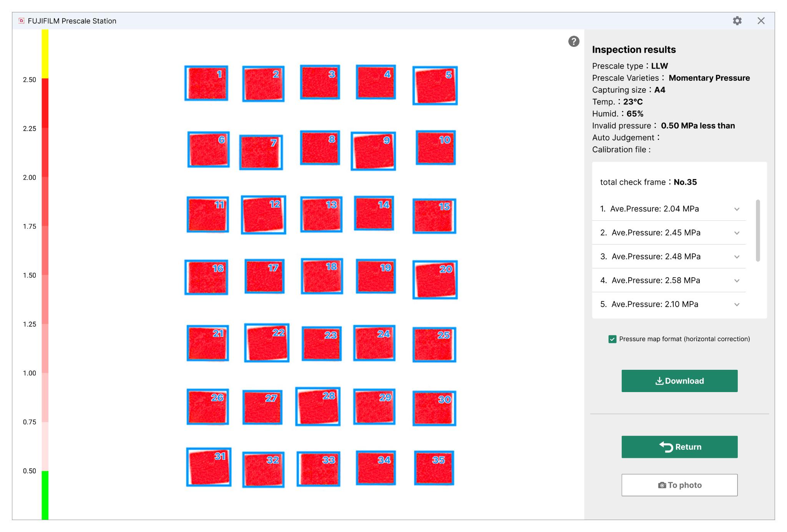Expand frame 5 details showing 2.10 MPa
The image size is (787, 532).
click(x=737, y=304)
